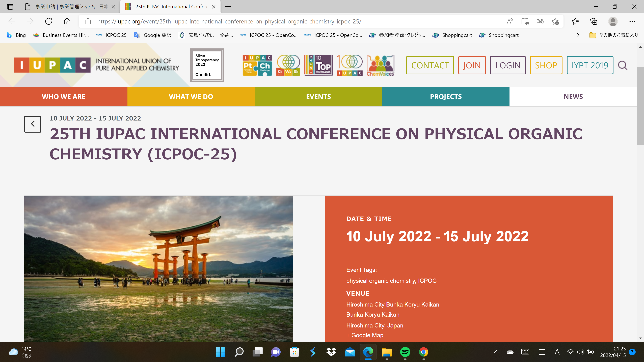Open the + Google Map link
The width and height of the screenshot is (644, 362).
(x=364, y=335)
